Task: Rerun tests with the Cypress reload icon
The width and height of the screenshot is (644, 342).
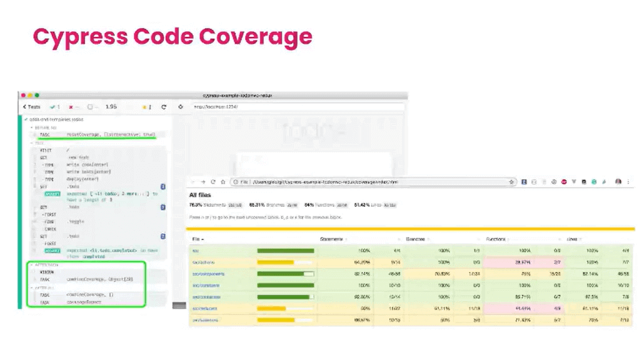Action: [x=164, y=107]
